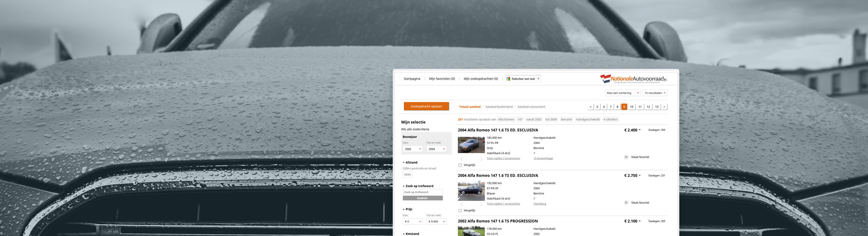Click the Handgeschakeld criteria tag
Image resolution: width=868 pixels, height=236 pixels.
pos(588,119)
